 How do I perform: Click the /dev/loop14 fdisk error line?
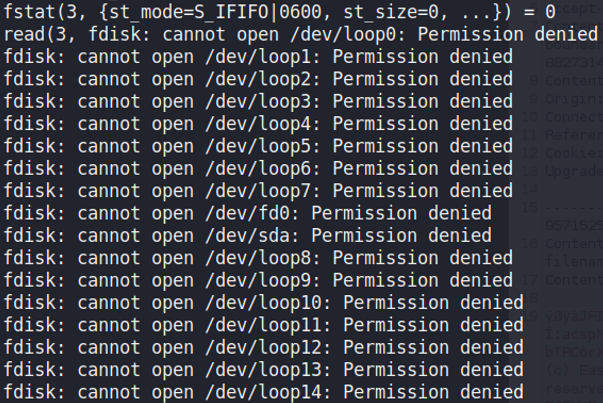(263, 392)
